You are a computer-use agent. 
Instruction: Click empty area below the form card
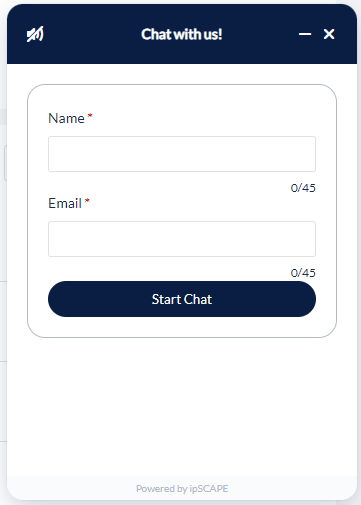[182, 407]
